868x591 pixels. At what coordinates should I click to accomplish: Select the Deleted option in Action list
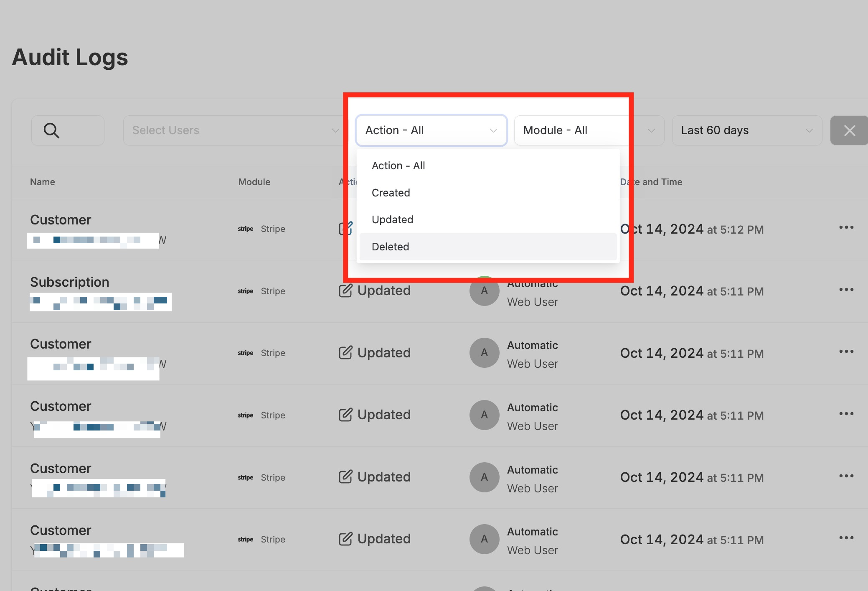click(391, 247)
